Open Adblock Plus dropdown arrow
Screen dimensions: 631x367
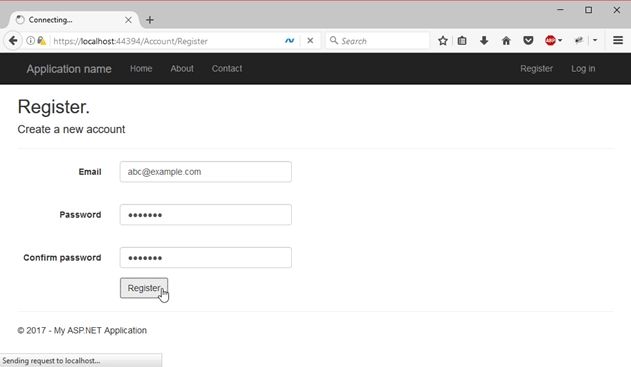560,41
